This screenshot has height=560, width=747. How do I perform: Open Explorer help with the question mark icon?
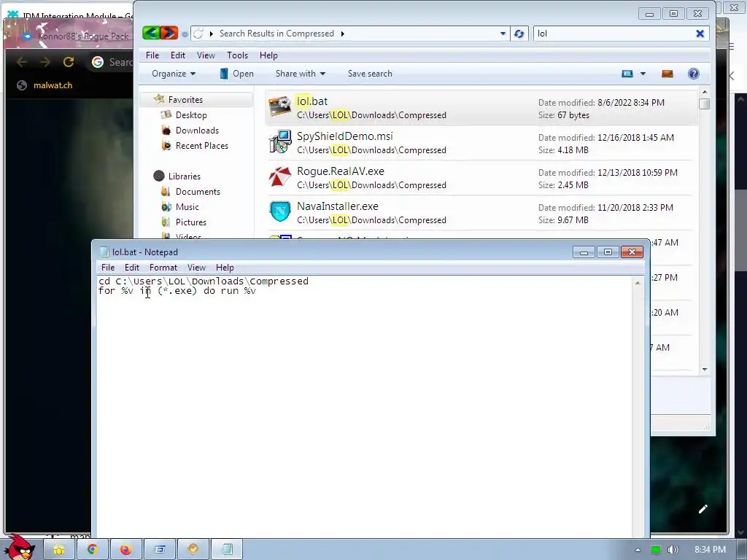(693, 74)
